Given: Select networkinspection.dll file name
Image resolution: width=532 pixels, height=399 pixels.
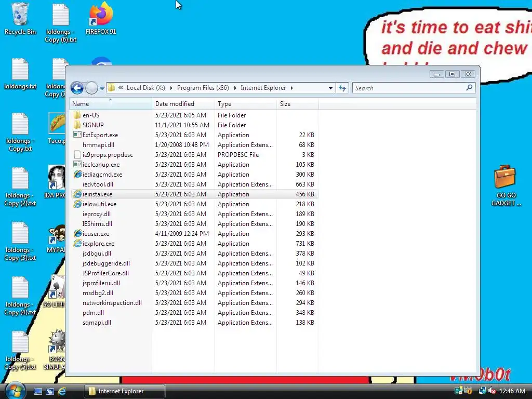Looking at the screenshot, I should [112, 303].
